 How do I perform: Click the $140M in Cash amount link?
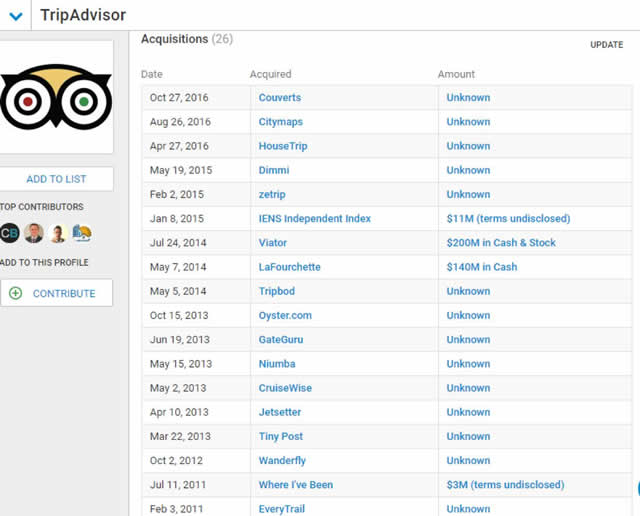(481, 267)
